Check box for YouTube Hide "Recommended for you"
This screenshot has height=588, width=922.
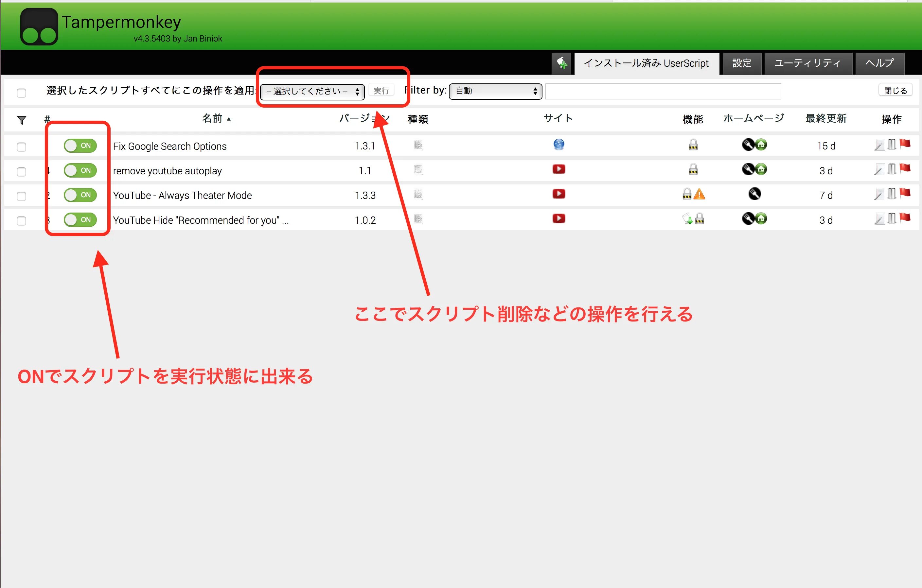click(x=22, y=221)
